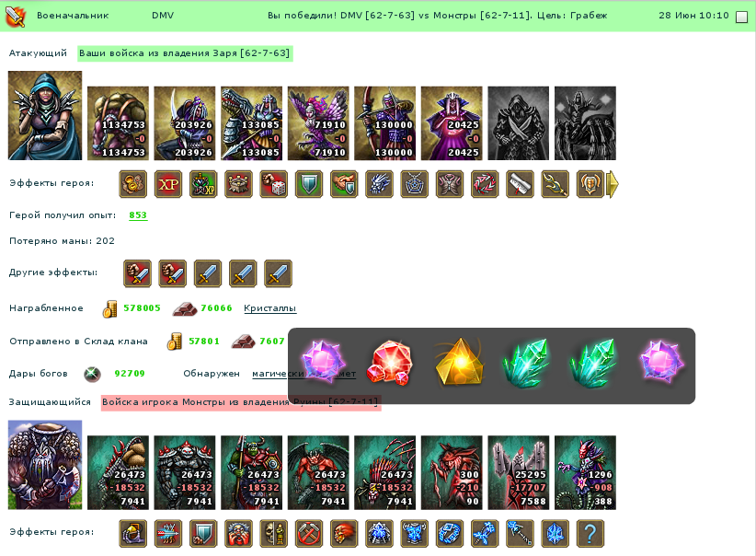
Task: Click the yellow pyramid crystal in popup
Action: tap(459, 363)
